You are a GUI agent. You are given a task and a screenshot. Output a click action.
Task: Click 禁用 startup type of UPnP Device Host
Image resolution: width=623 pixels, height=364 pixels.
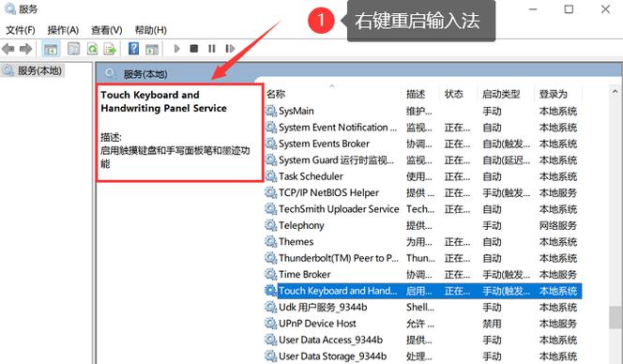tap(492, 324)
